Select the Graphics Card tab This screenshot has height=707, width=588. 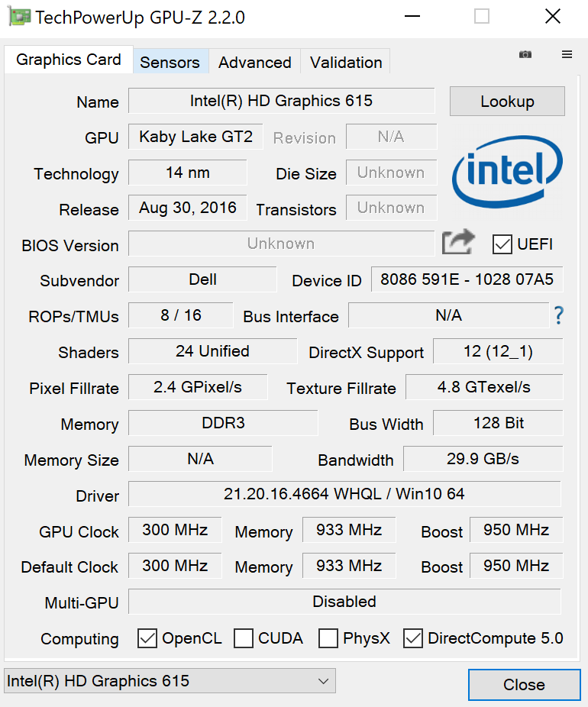tap(69, 60)
